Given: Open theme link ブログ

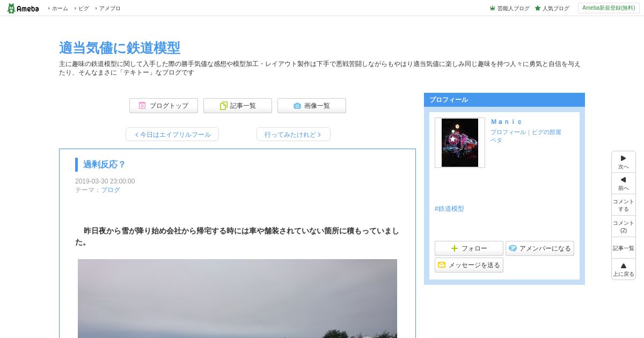Looking at the screenshot, I should pos(111,190).
